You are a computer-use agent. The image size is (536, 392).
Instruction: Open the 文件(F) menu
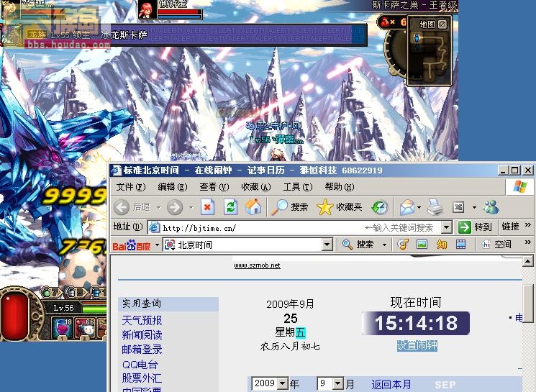(131, 187)
